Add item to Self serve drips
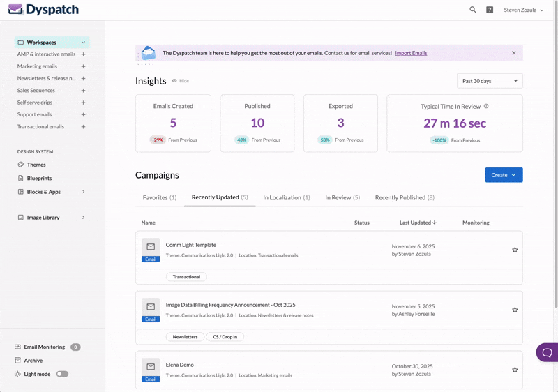The height and width of the screenshot is (392, 558). pyautogui.click(x=83, y=103)
